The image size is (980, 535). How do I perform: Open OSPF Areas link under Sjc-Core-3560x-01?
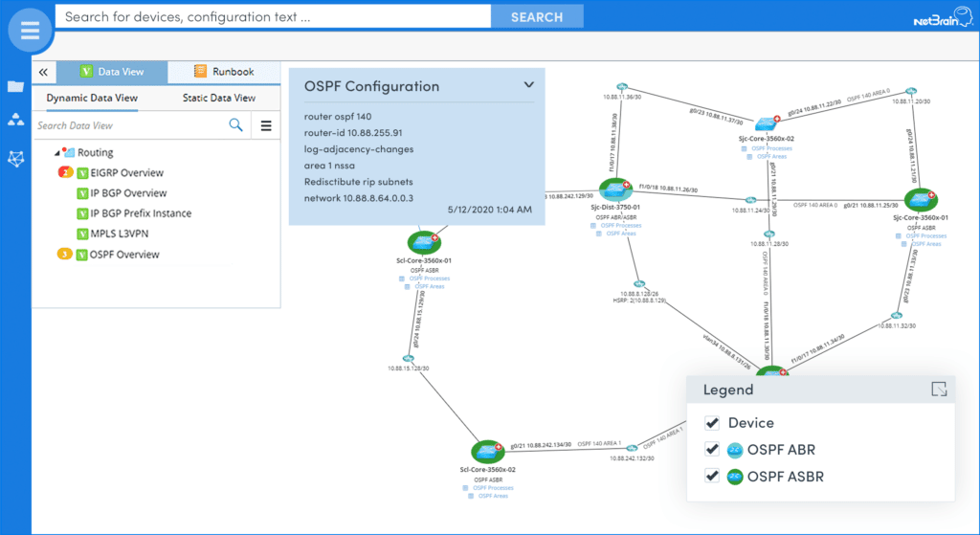pyautogui.click(x=925, y=244)
